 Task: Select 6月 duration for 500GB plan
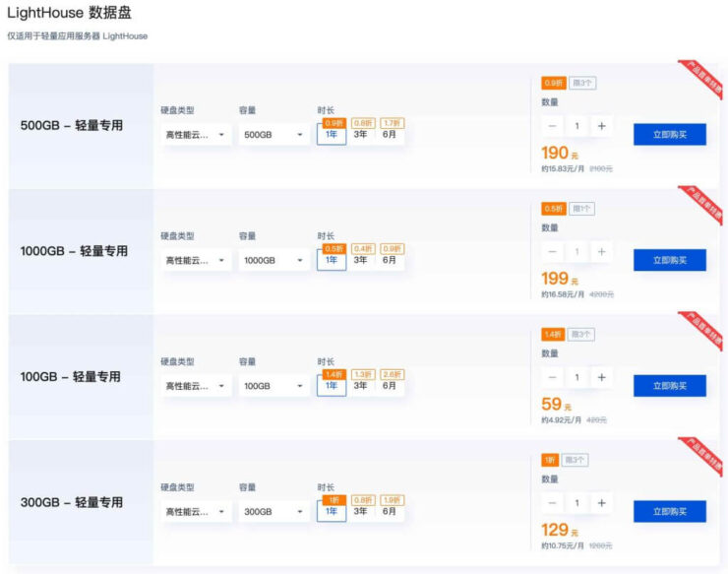[389, 134]
